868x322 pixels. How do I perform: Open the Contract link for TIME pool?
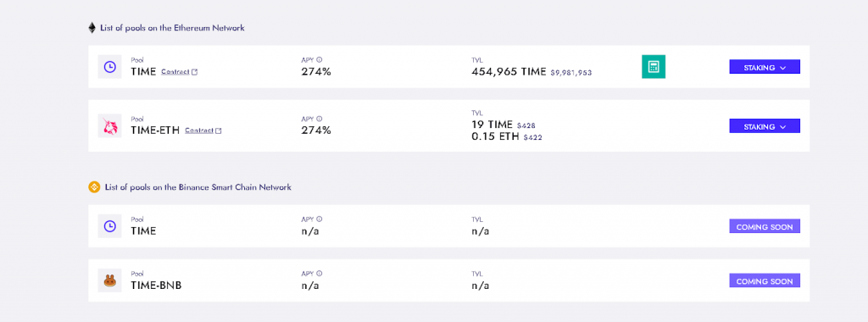tap(175, 71)
